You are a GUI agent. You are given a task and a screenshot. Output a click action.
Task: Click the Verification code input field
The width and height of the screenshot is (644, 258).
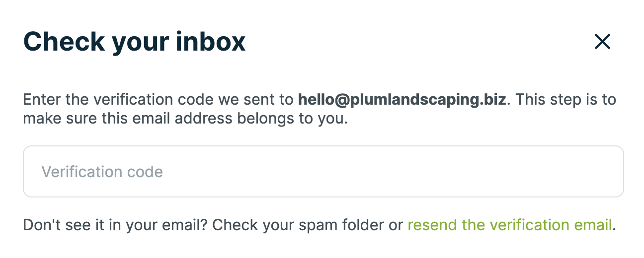(x=323, y=172)
